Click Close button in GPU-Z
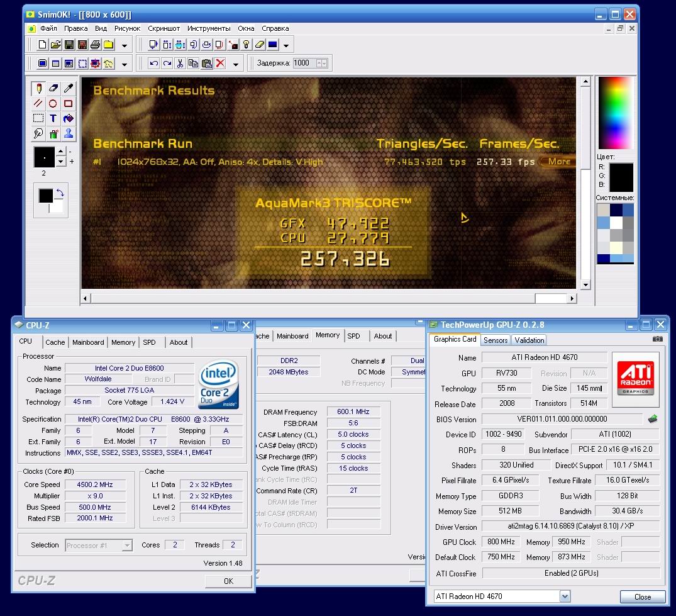676x616 pixels. pos(643,596)
